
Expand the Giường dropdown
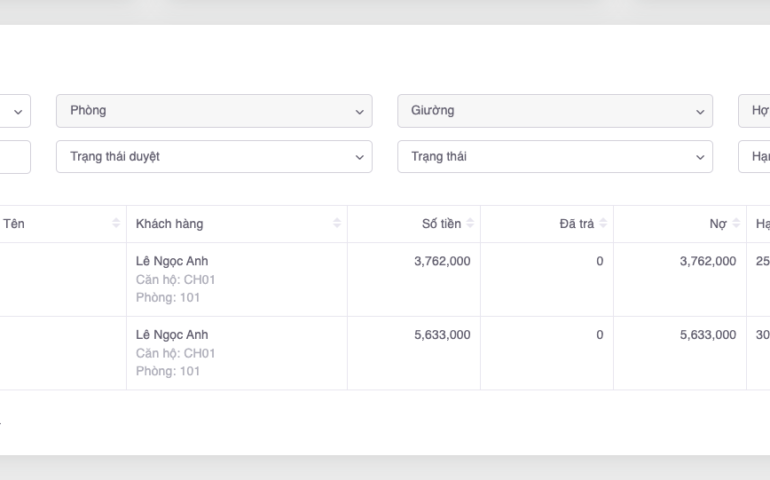555,111
